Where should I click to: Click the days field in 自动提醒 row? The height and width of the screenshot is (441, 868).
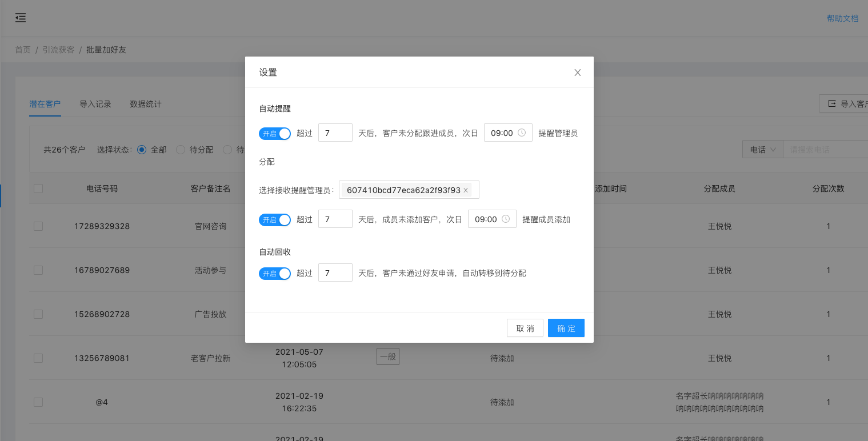pos(335,133)
